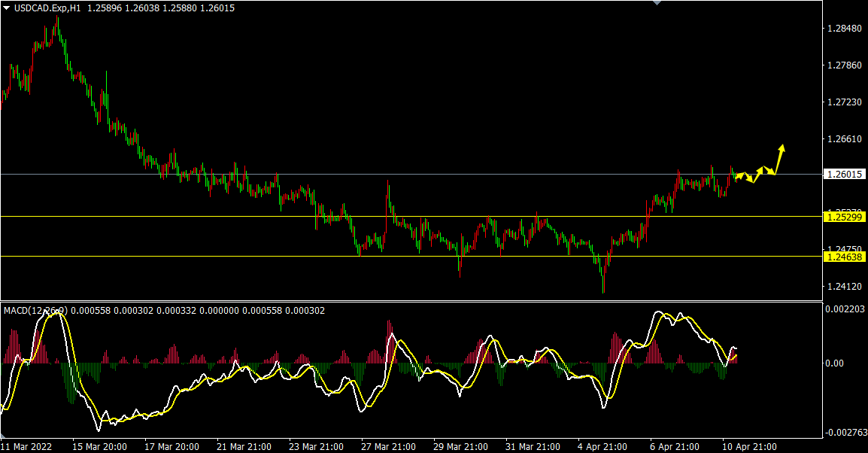Viewport: 868px width, 453px height.
Task: Click the 1.28480 value on price scale
Action: [844, 29]
